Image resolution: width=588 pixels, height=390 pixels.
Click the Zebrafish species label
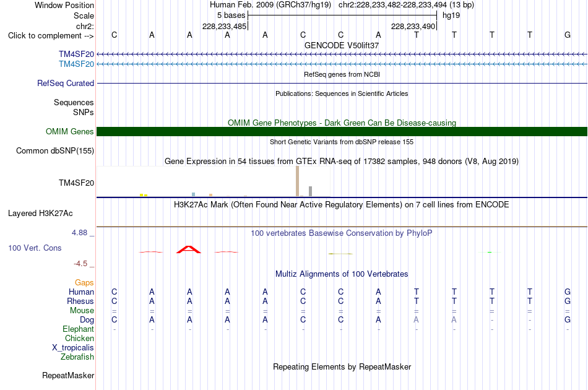pos(77,357)
